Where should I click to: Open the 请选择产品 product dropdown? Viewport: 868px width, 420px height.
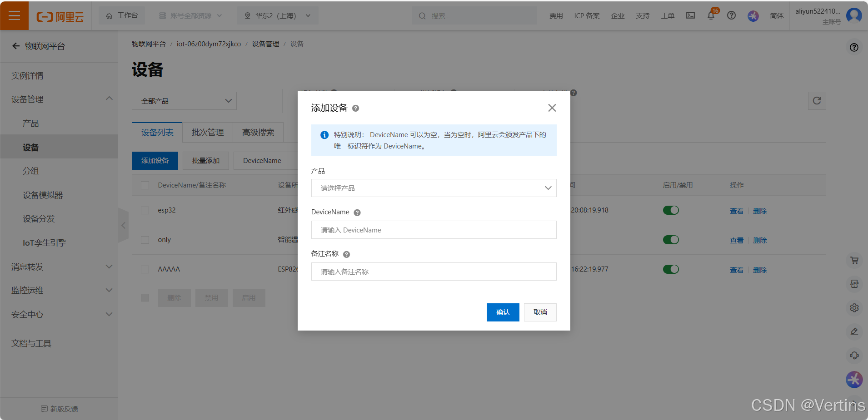point(434,188)
